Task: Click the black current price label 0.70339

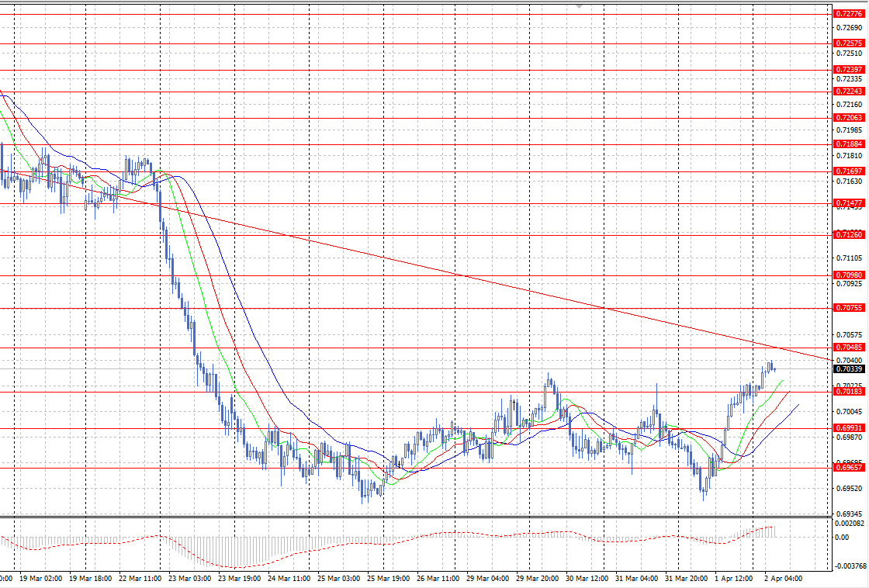Action: [849, 369]
